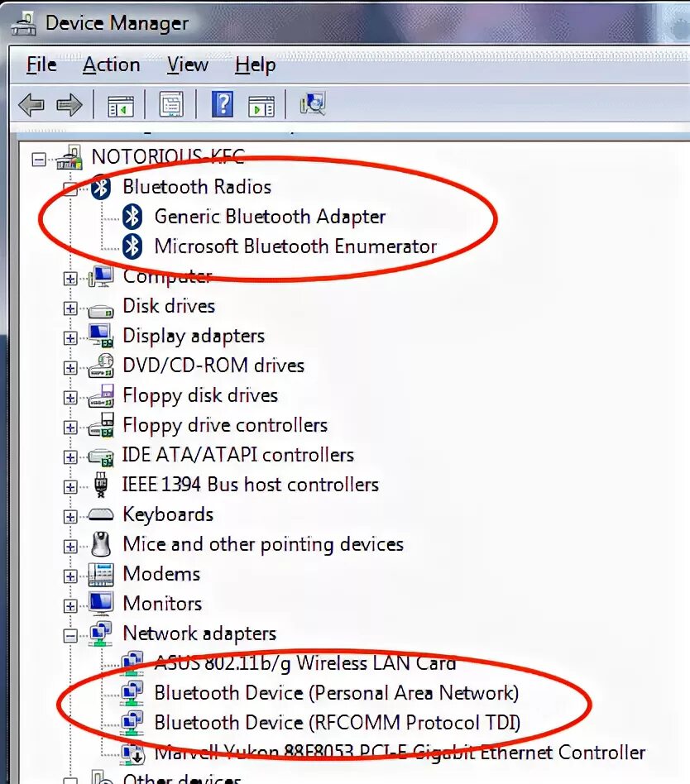Expand the Modems category
The height and width of the screenshot is (784, 690).
coord(70,576)
